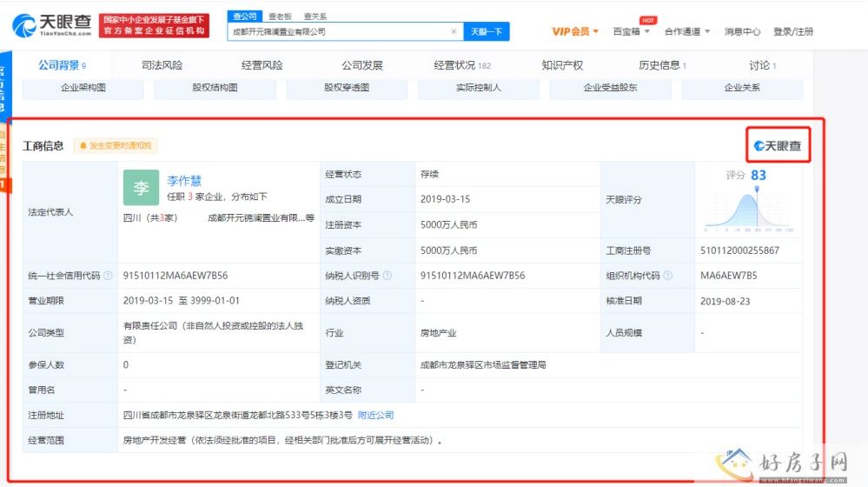Click the 组织机构代码 value MA6AEW7B5

[x=728, y=276]
